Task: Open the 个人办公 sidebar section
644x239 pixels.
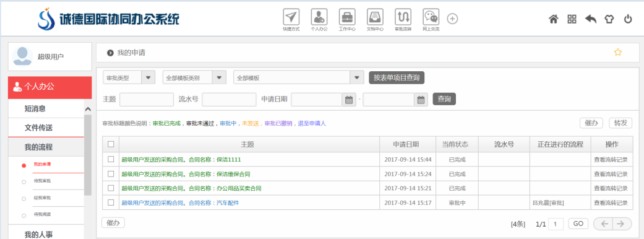Action: [x=49, y=87]
